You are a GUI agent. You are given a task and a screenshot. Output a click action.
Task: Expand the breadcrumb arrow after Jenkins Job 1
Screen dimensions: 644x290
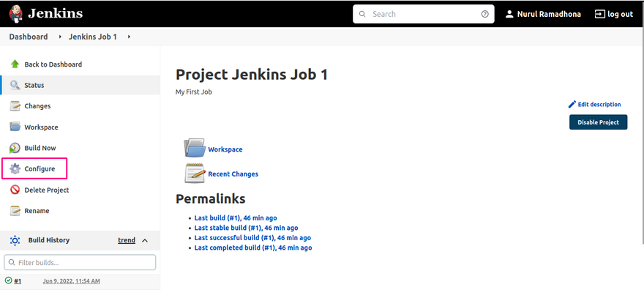129,37
